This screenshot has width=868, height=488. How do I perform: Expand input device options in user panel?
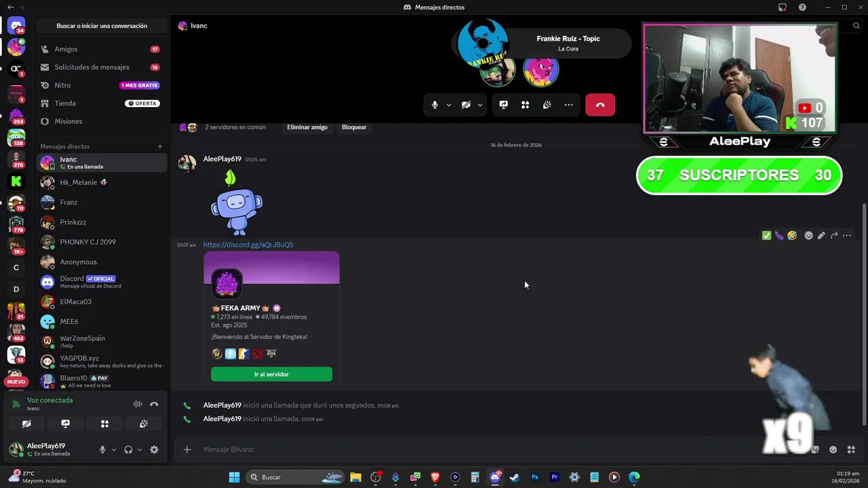(113, 450)
